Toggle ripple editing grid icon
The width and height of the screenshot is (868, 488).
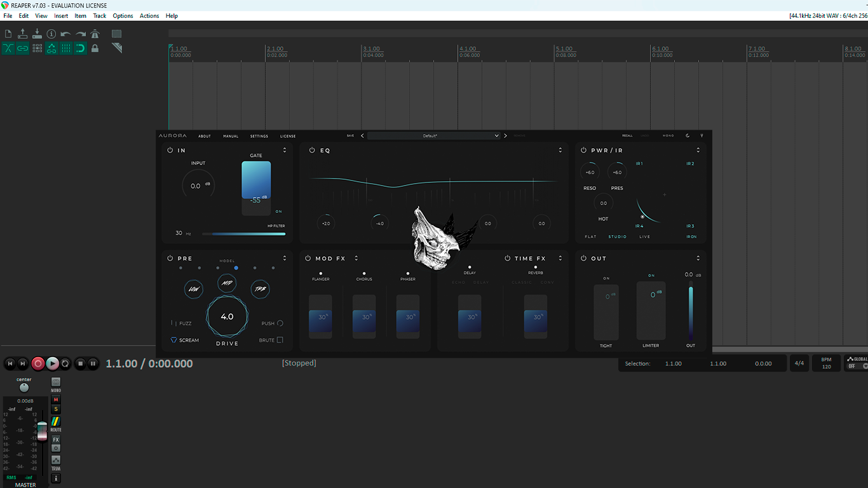click(37, 48)
